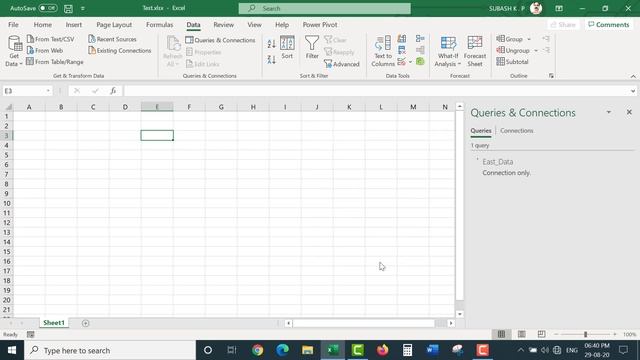Toggle the Filter funnel button
This screenshot has height=360, width=640.
pyautogui.click(x=312, y=48)
